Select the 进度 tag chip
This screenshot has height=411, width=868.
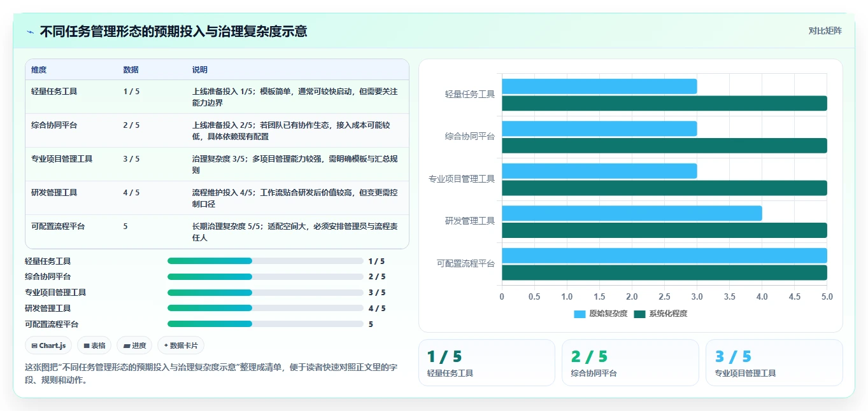pos(134,345)
